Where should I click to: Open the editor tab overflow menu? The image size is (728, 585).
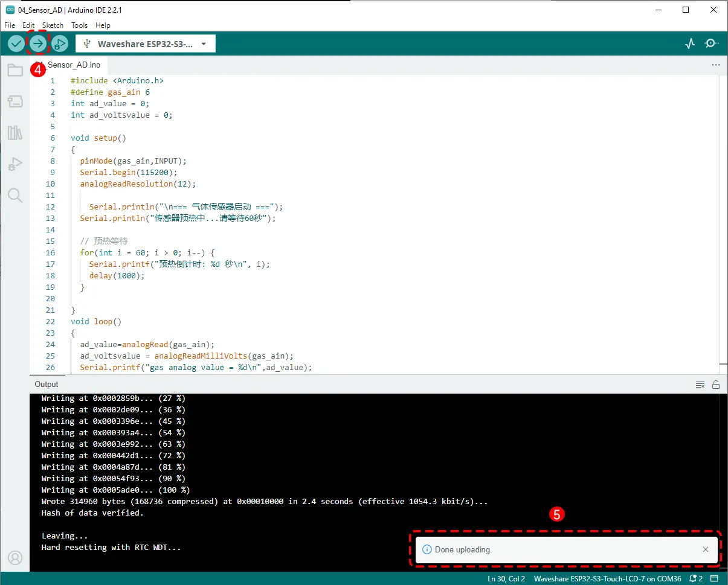(716, 65)
